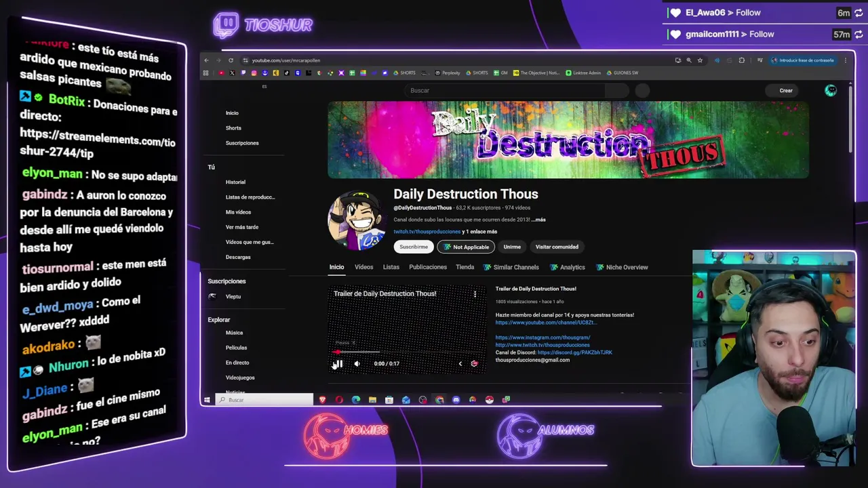Screen dimensions: 868x488
Task: Expand channel description with ...más
Action: coord(538,220)
